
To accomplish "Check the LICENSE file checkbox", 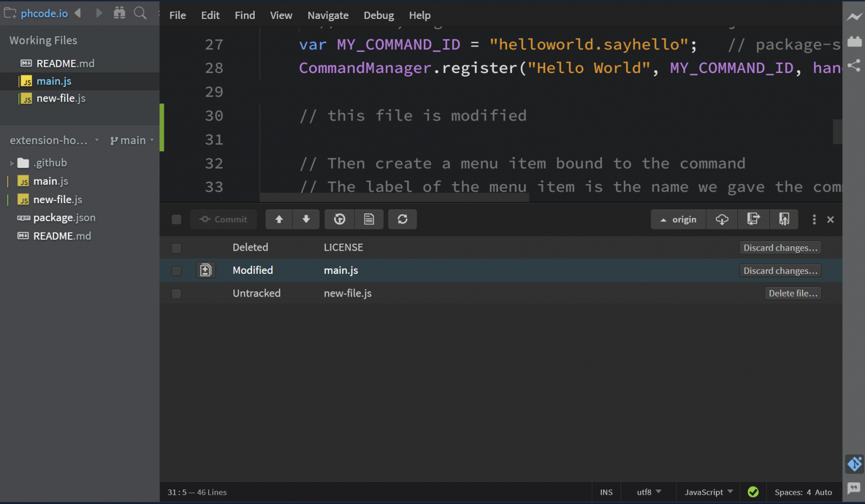I will (176, 248).
